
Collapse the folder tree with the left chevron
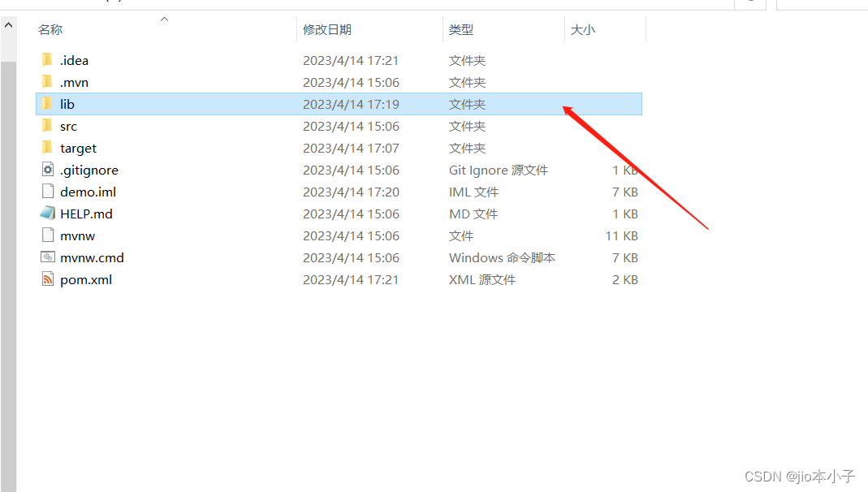[x=8, y=24]
